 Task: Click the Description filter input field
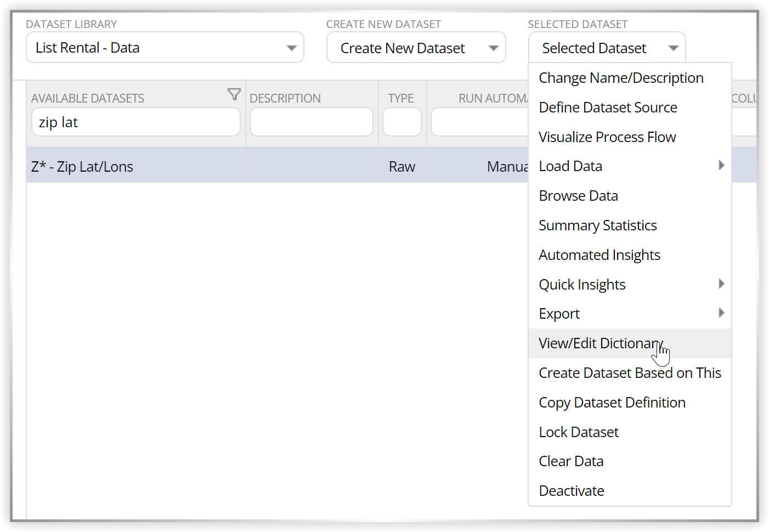click(312, 122)
